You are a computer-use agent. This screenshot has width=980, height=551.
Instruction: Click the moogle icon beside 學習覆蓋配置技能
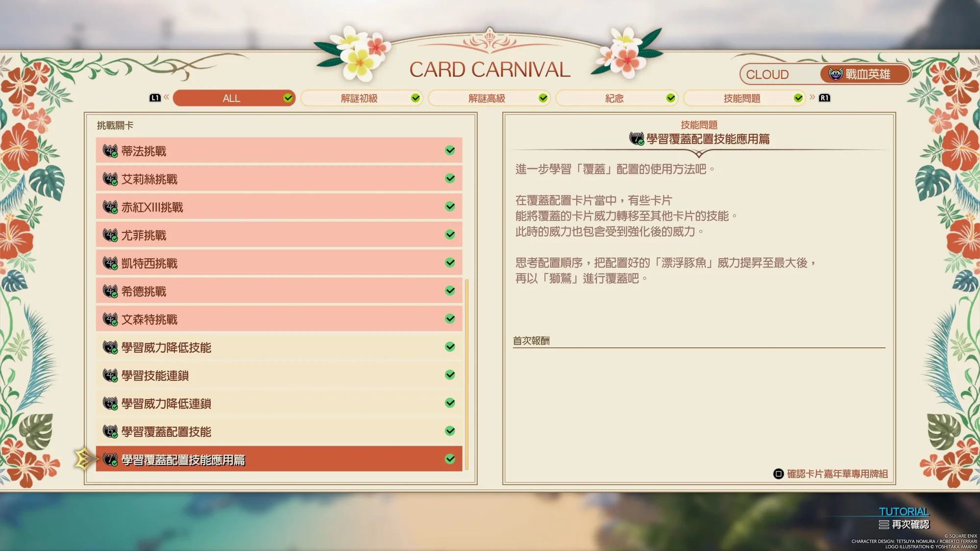110,431
